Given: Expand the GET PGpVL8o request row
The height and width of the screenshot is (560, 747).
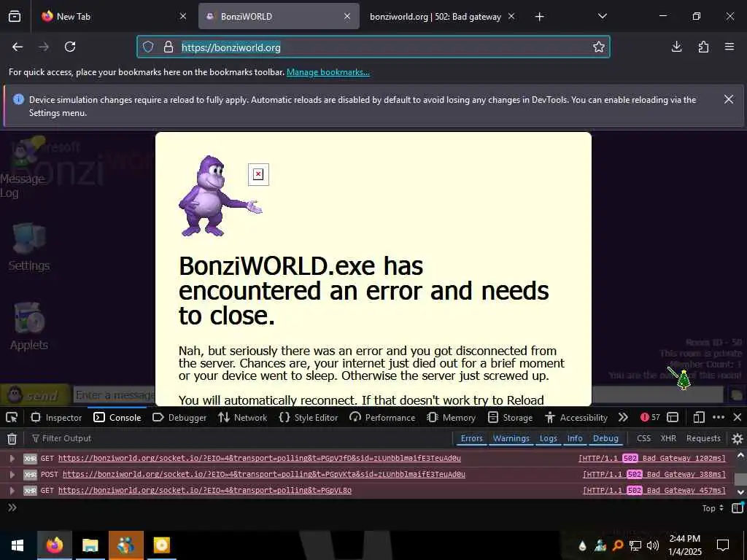Looking at the screenshot, I should click(x=12, y=491).
